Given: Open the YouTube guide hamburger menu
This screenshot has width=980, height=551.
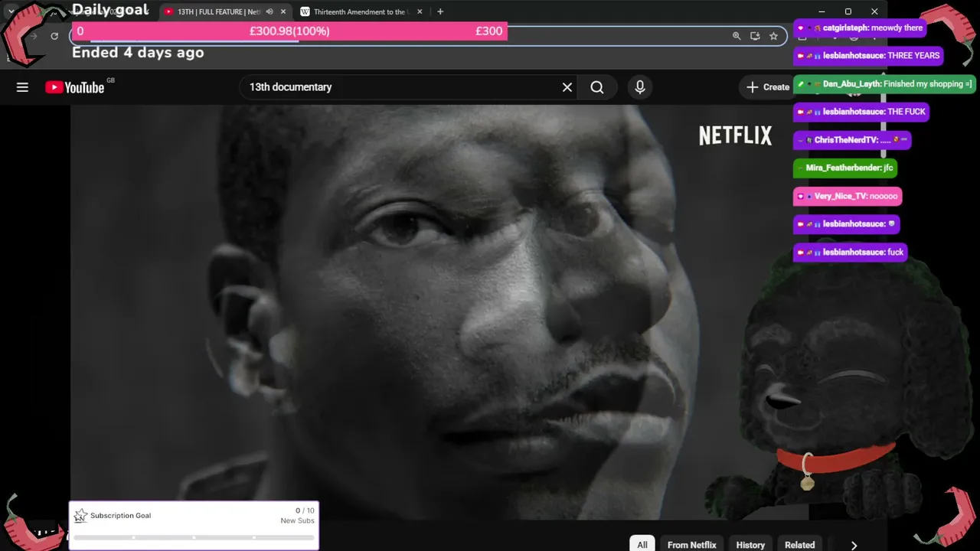Looking at the screenshot, I should point(22,87).
